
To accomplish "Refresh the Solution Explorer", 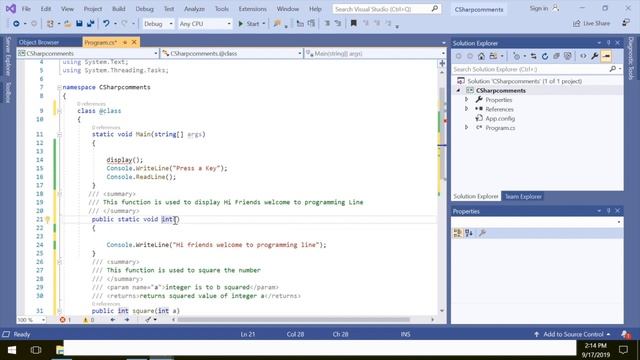I will point(545,56).
